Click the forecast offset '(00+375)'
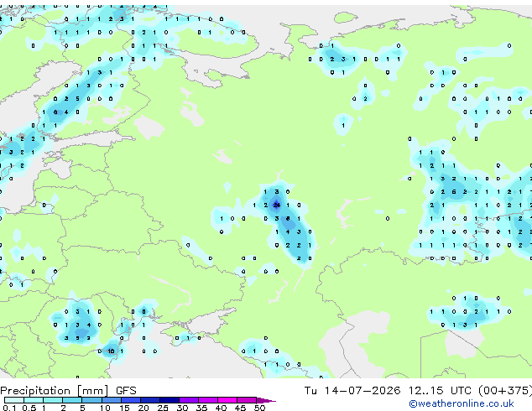 click(505, 391)
